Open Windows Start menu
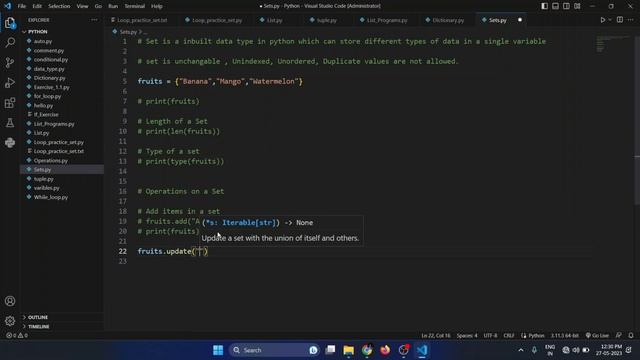This screenshot has width=640, height=360. coord(218,350)
